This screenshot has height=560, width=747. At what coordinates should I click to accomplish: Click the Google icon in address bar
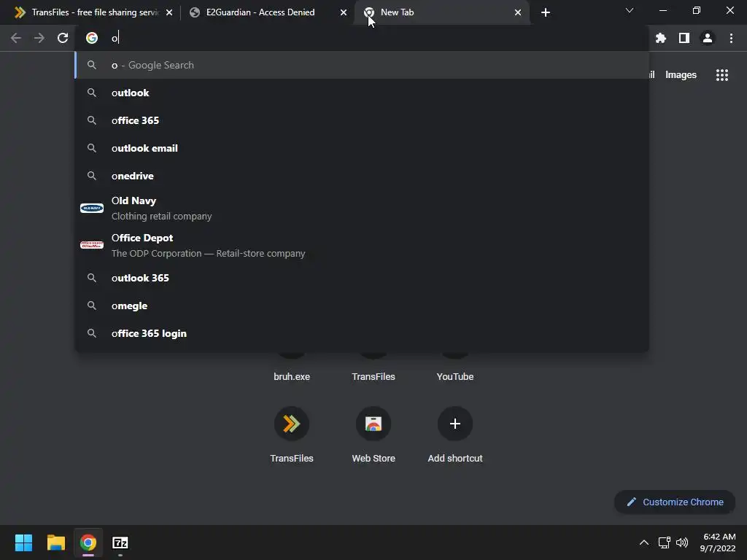coord(92,38)
